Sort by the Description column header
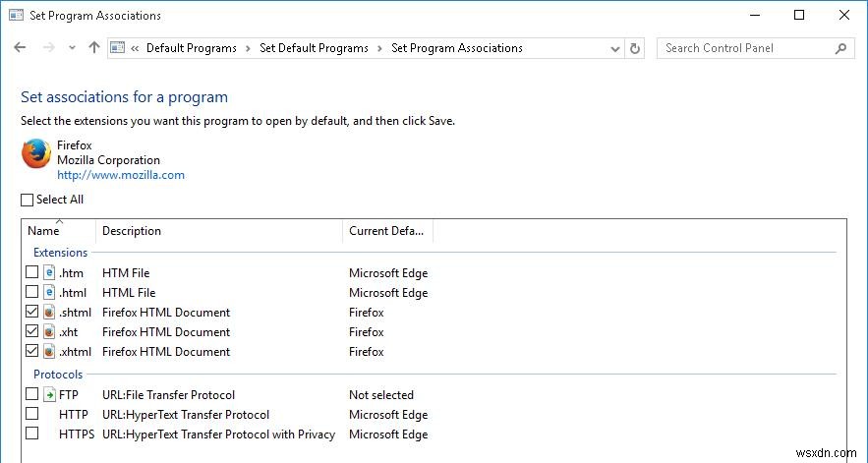 (x=219, y=231)
